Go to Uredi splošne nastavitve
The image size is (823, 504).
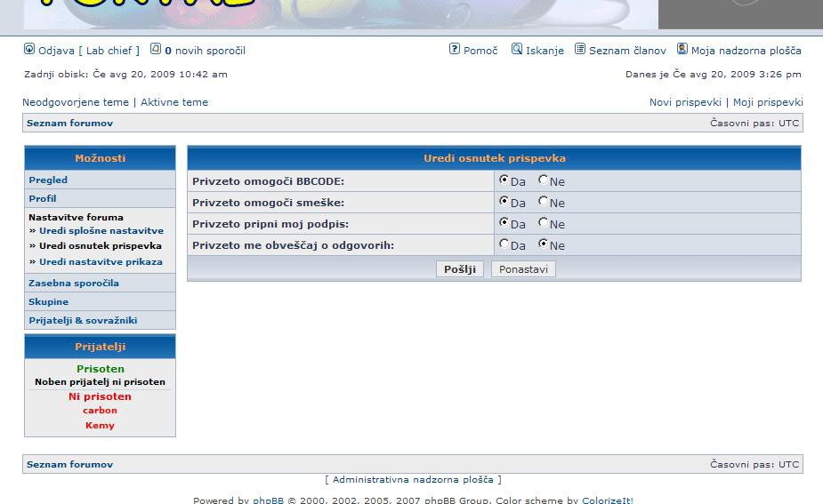(x=101, y=230)
